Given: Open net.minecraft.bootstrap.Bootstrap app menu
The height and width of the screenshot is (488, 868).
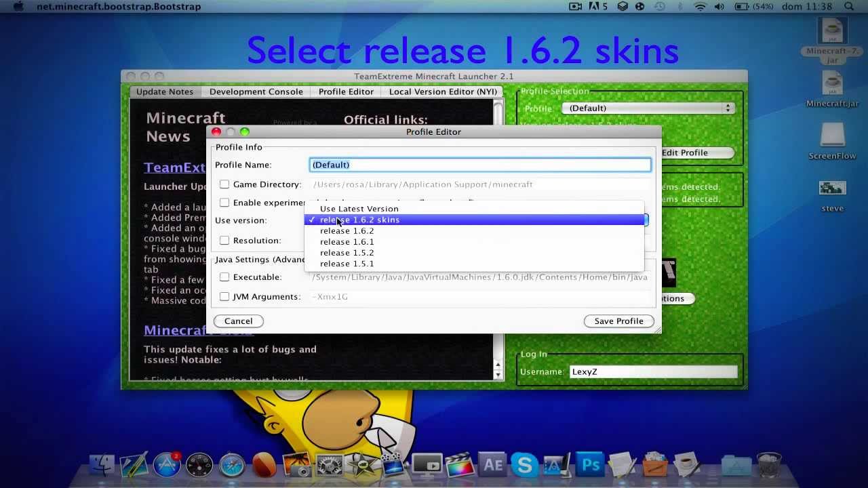Looking at the screenshot, I should click(x=119, y=6).
